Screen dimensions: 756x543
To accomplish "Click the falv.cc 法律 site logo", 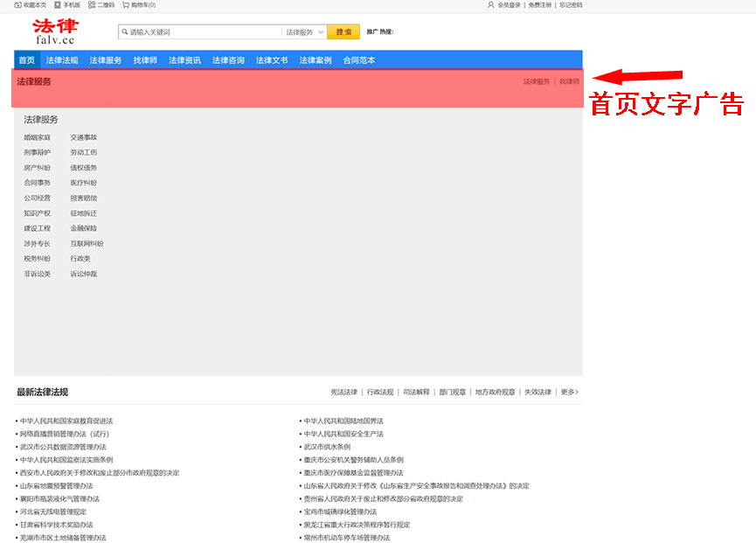I will click(x=55, y=32).
